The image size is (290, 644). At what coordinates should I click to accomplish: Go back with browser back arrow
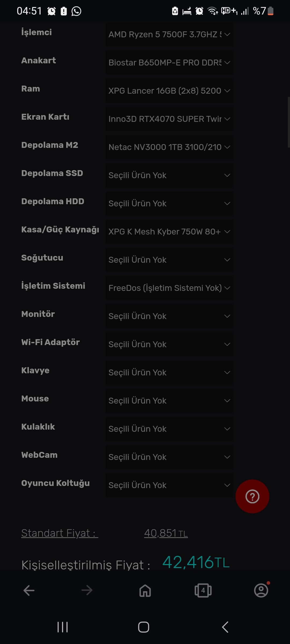click(29, 590)
